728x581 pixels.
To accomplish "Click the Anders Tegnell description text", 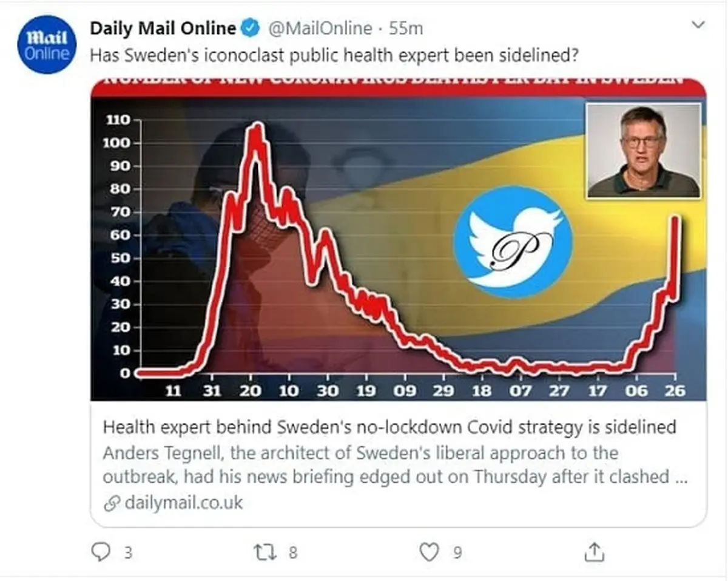I will 395,465.
